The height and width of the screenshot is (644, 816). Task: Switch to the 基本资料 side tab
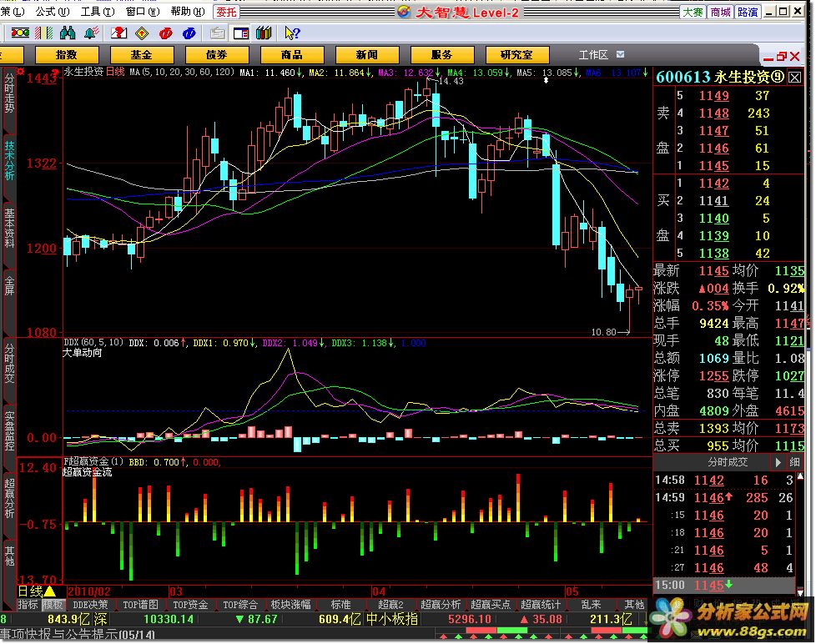[9, 229]
